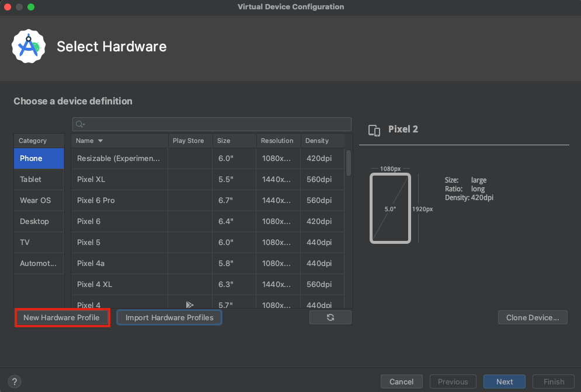Viewport: 581px width, 392px height.
Task: Click the Cancel button
Action: [x=401, y=381]
